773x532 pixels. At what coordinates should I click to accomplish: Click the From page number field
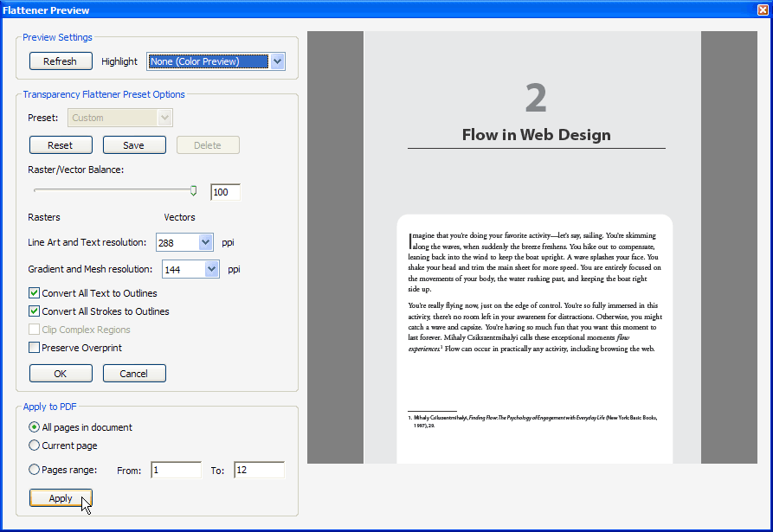[x=176, y=471]
